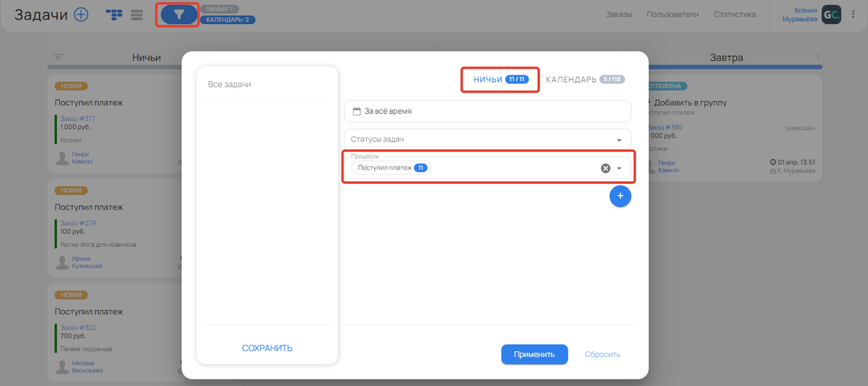Select the Календарь tab in filter dialog

click(x=585, y=79)
